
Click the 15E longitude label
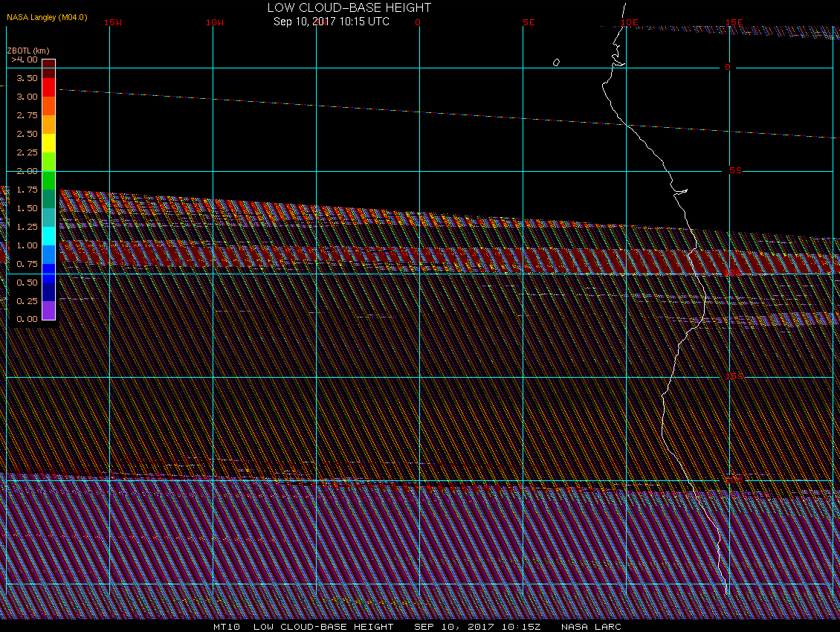(x=734, y=22)
